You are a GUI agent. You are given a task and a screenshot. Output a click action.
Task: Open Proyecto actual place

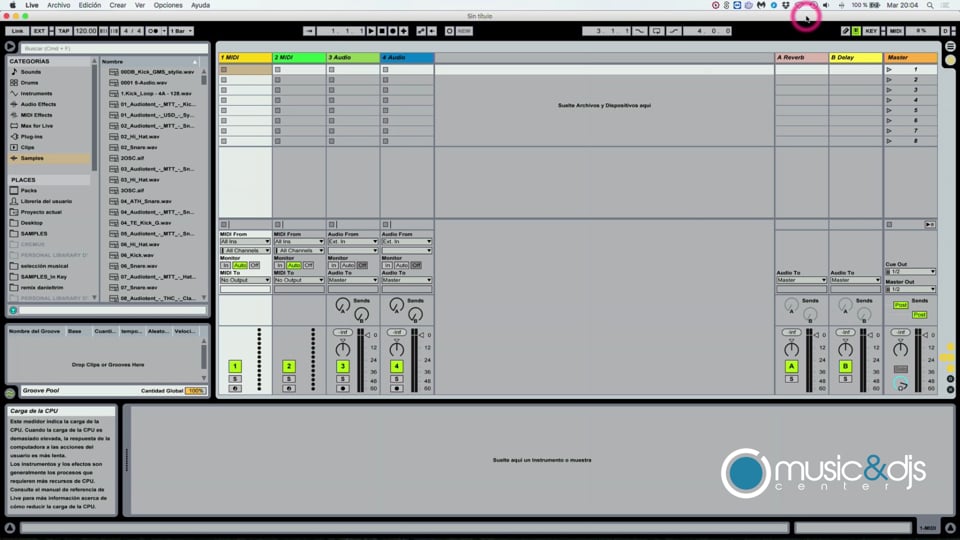pos(41,212)
